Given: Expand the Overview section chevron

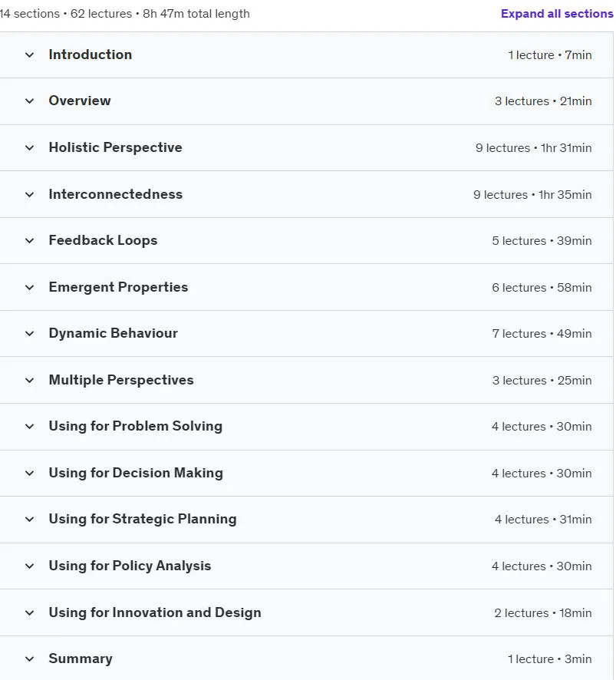Looking at the screenshot, I should (x=29, y=101).
